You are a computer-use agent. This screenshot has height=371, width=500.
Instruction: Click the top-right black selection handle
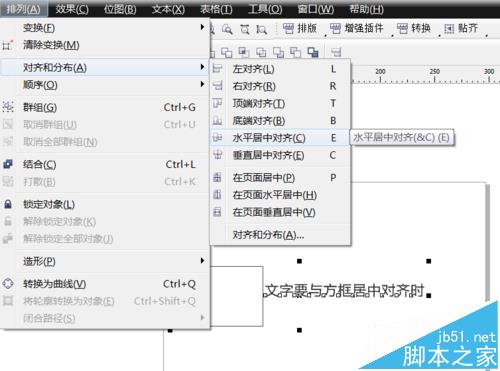[429, 261]
